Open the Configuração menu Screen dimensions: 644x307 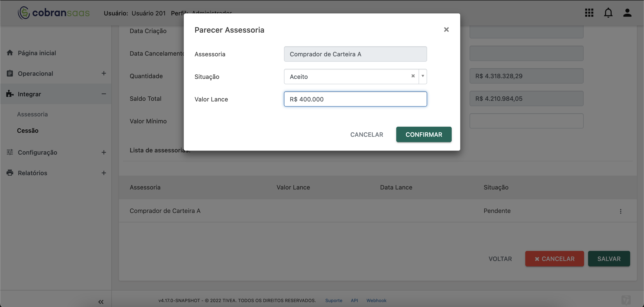click(x=37, y=152)
